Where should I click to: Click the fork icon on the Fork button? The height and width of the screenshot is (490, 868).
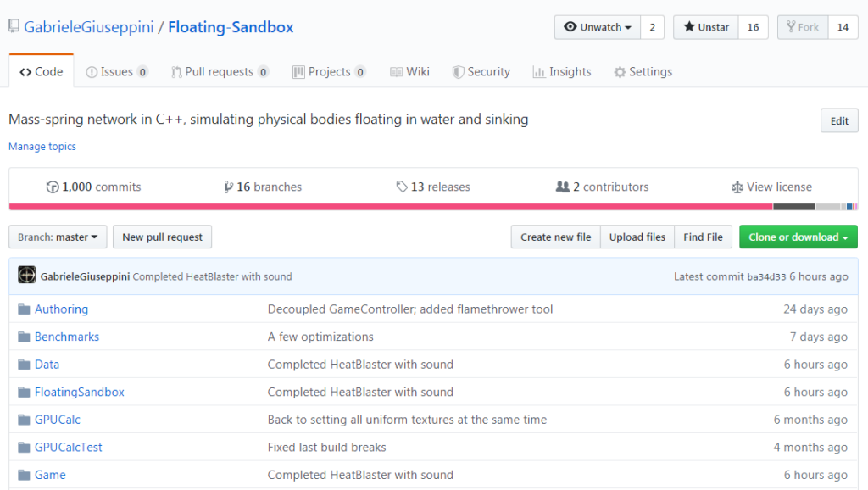pos(789,26)
